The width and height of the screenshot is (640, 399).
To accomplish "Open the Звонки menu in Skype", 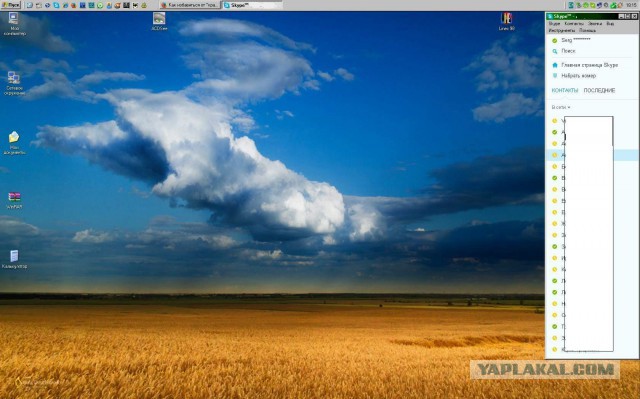I will (x=595, y=24).
